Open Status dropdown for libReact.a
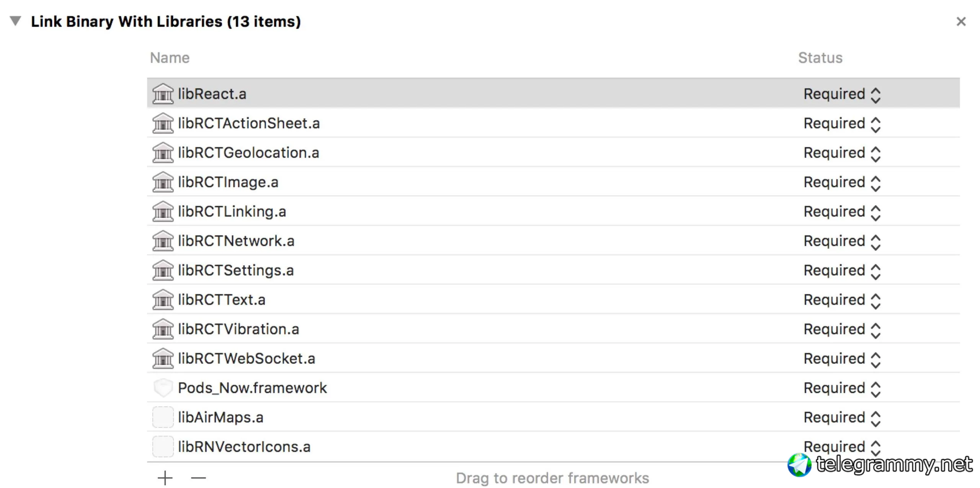The image size is (980, 488). (841, 94)
